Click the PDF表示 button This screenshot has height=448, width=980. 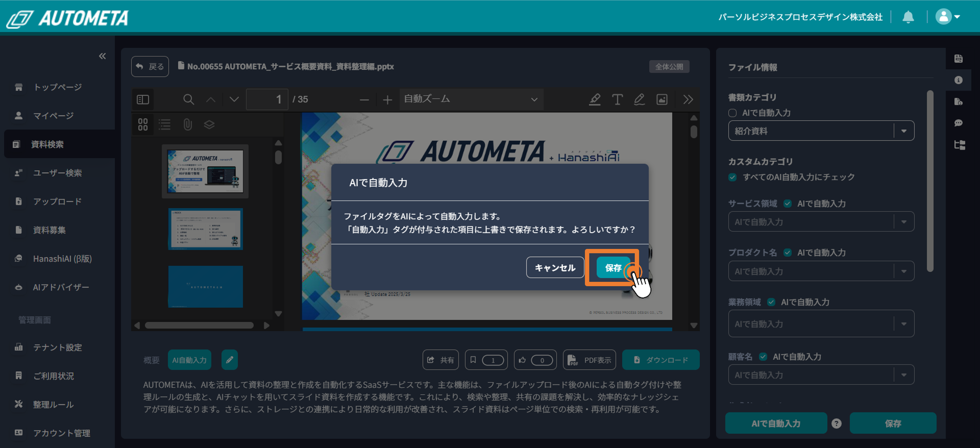(x=589, y=360)
